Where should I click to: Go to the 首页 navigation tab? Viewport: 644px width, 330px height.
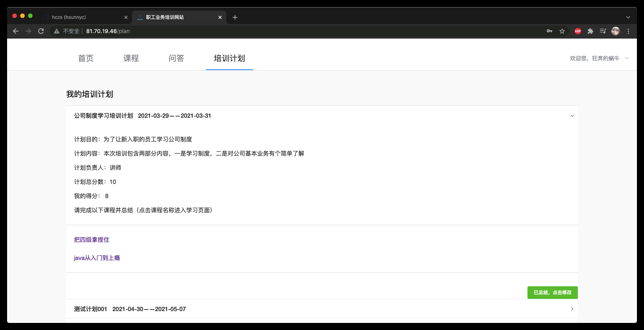tap(86, 58)
